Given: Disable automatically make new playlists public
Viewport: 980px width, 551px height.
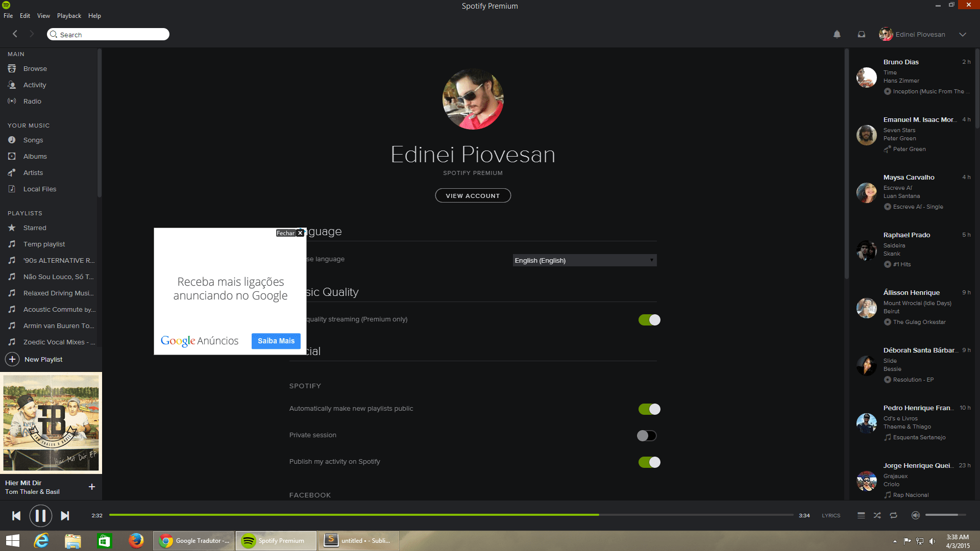Looking at the screenshot, I should pos(649,409).
